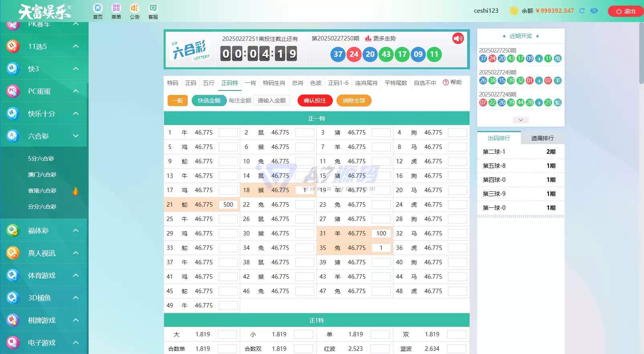Hide the balance with eye icon
644x354 pixels.
(594, 11)
